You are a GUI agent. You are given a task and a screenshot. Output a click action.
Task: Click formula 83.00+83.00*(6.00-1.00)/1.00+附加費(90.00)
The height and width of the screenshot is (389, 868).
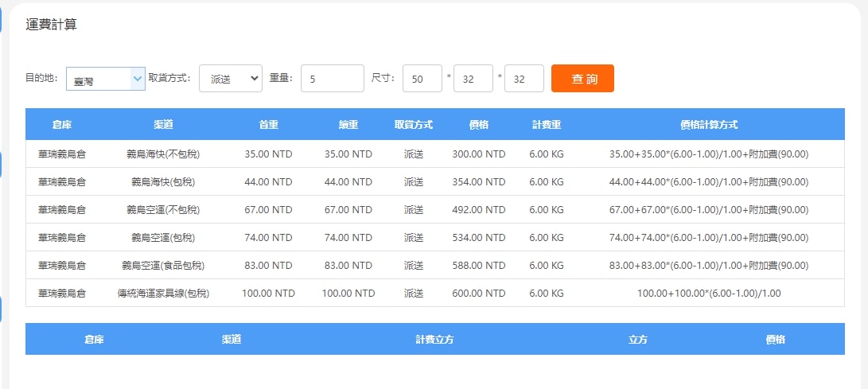coord(709,266)
